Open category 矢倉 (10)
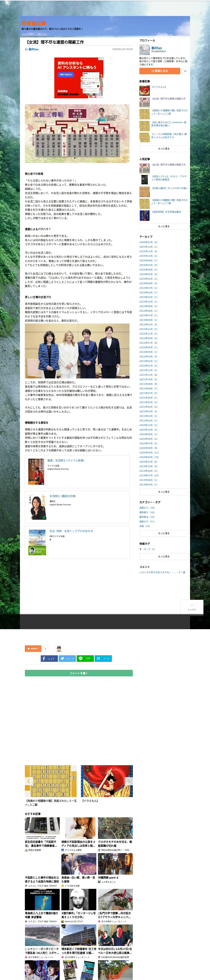Screen dimensions: 210x980 (x=145, y=526)
